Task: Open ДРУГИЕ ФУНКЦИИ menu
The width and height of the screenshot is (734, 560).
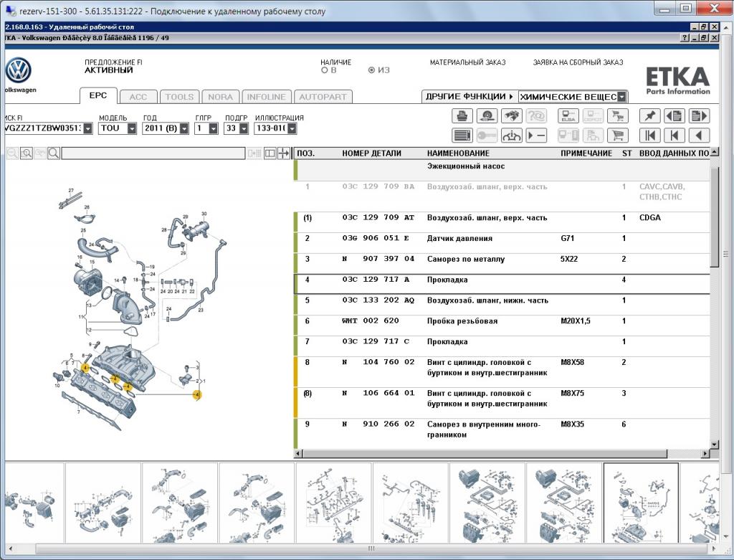Action: (x=470, y=97)
